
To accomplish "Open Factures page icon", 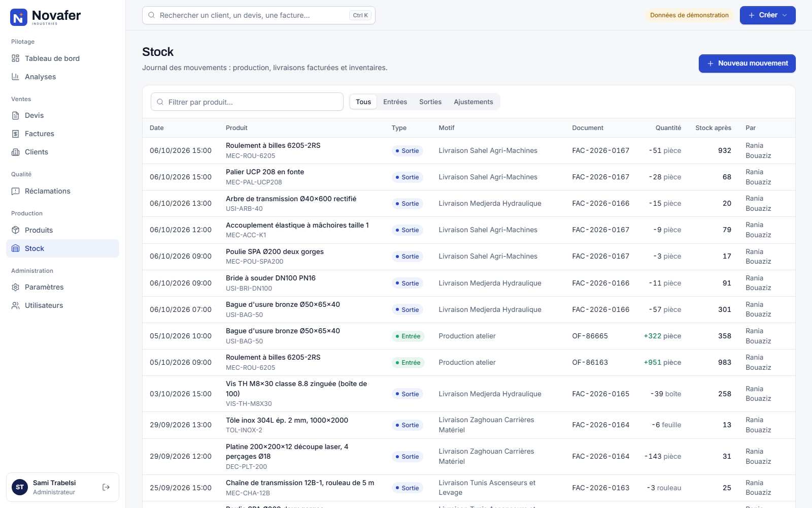I will pos(16,134).
